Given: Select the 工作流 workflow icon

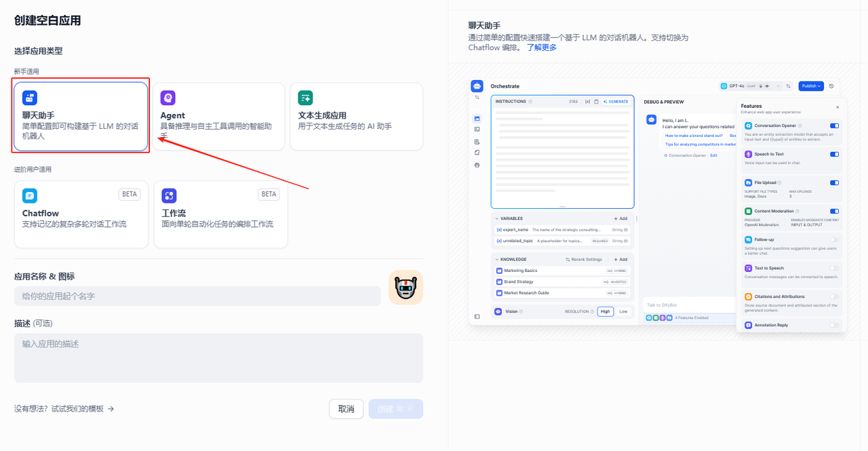Looking at the screenshot, I should (169, 196).
